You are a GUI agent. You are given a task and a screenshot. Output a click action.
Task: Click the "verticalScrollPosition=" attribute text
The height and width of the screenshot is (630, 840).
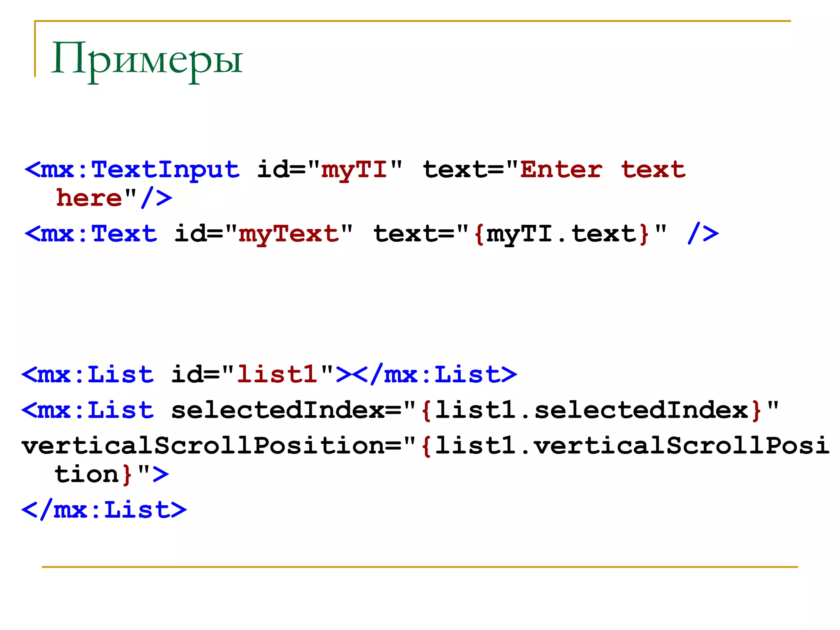click(212, 445)
